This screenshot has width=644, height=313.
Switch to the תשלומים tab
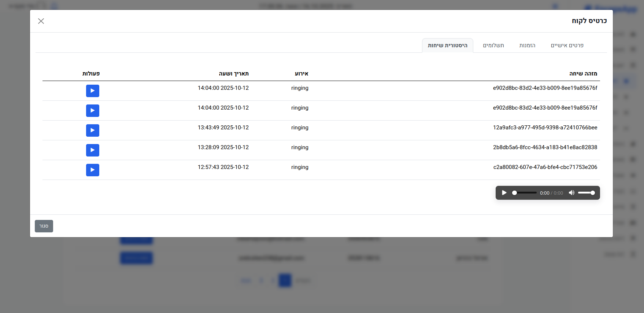click(x=493, y=45)
